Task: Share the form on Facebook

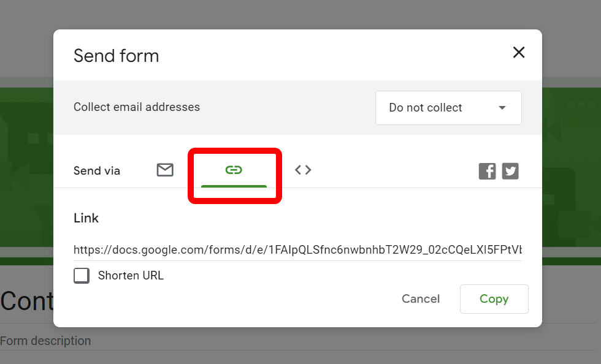Action: tap(487, 171)
